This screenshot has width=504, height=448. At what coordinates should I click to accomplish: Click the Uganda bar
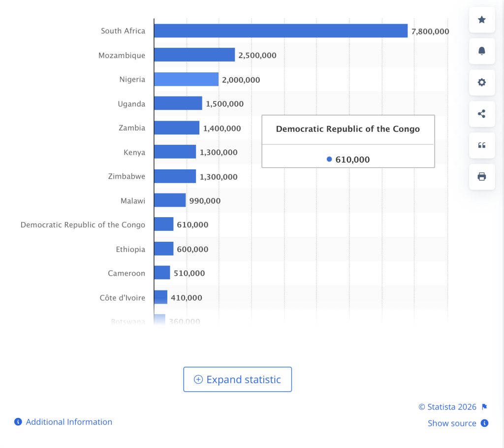point(178,103)
